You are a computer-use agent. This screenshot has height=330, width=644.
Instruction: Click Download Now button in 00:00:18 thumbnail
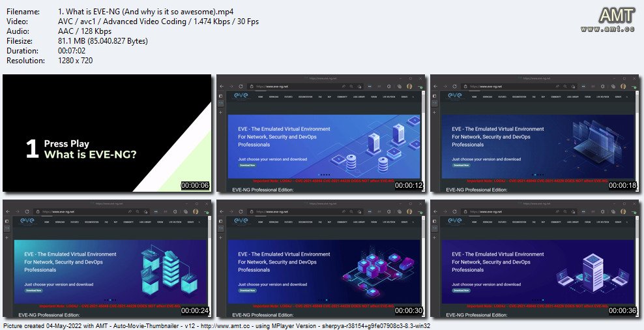pyautogui.click(x=461, y=165)
